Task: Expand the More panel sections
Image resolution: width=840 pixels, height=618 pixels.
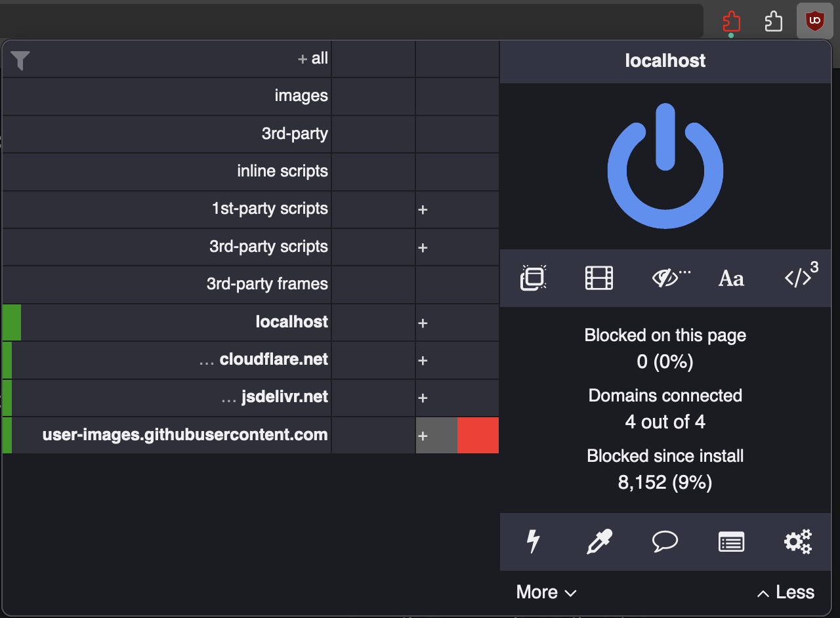Action: [x=546, y=592]
